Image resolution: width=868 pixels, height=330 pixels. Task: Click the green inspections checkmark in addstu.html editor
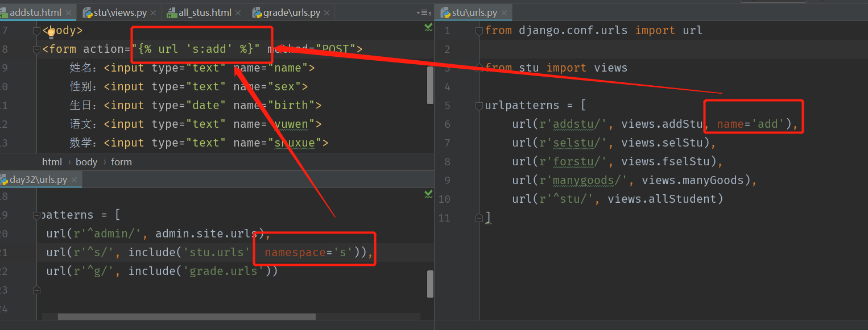428,27
